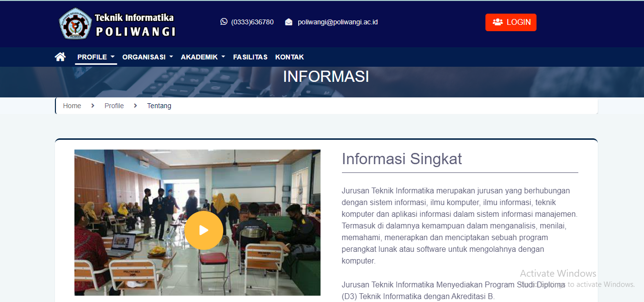Play the classroom video
The image size is (644, 302).
(x=204, y=230)
